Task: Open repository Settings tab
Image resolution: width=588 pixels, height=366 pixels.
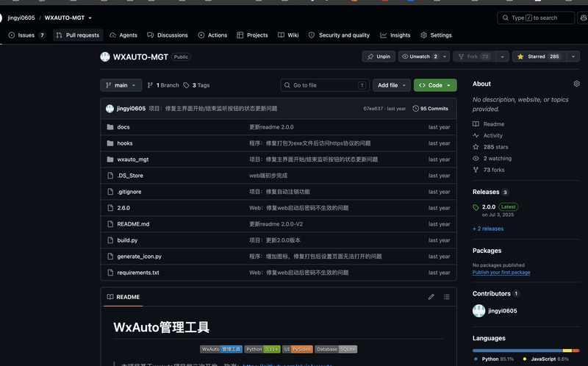Action: [x=436, y=35]
